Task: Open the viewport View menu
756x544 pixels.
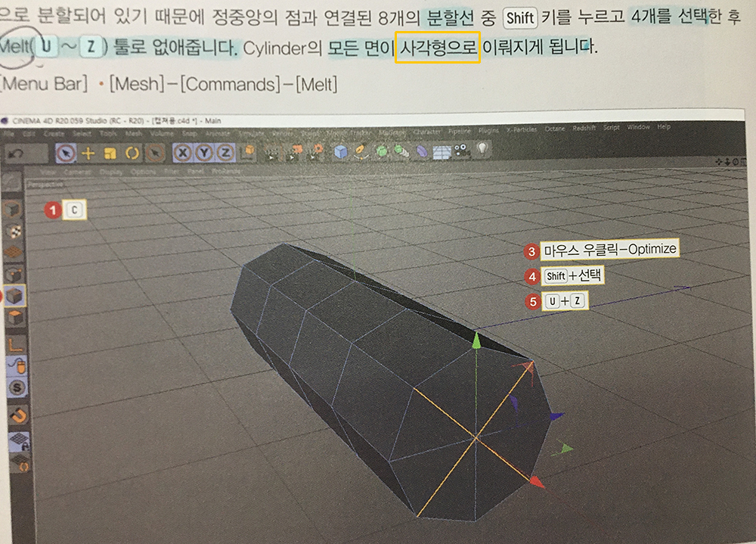Action: click(x=48, y=172)
